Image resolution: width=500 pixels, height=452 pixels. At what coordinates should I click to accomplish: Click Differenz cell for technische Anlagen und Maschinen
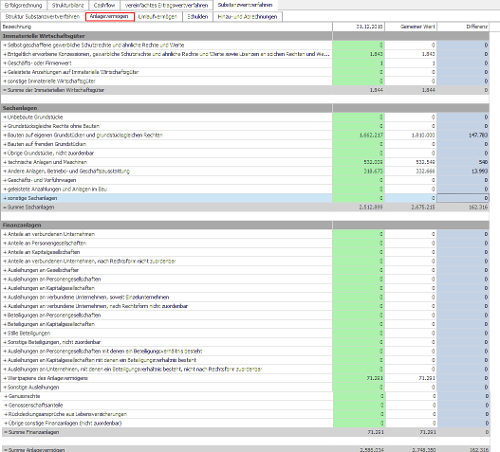[463, 162]
